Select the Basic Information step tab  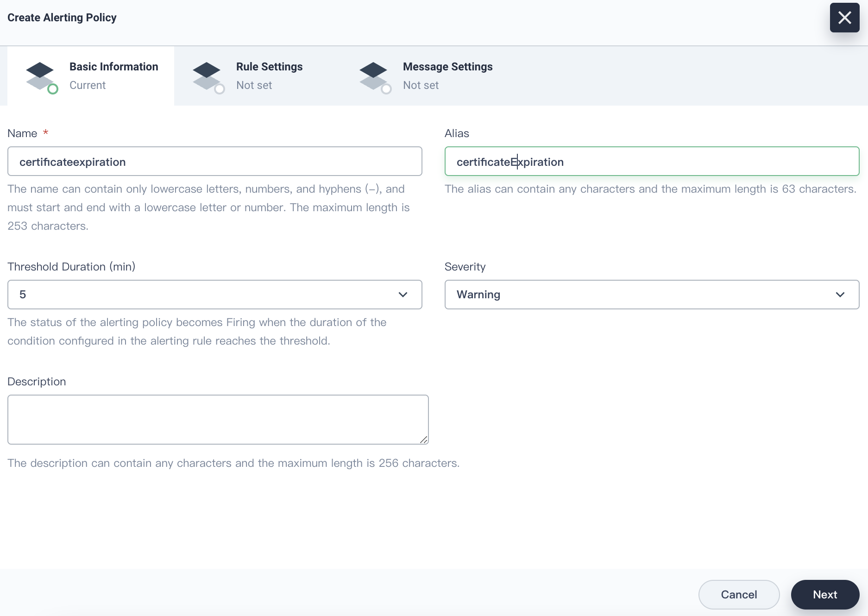coord(113,75)
